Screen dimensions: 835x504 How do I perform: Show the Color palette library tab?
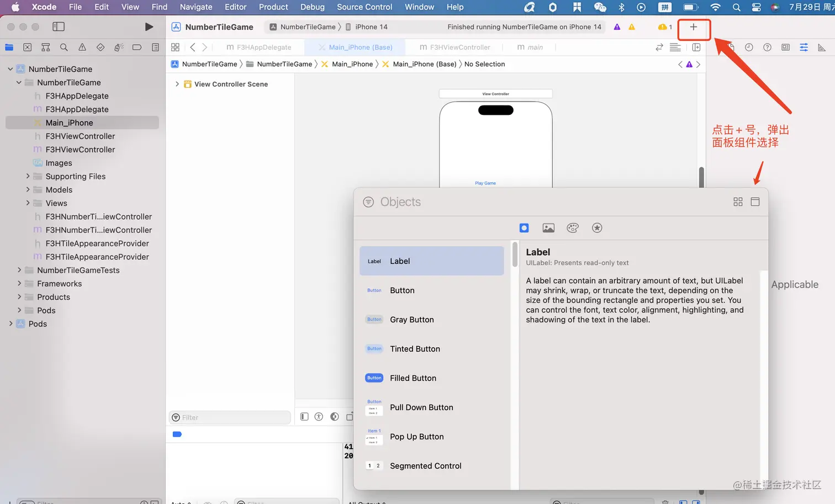click(x=573, y=228)
